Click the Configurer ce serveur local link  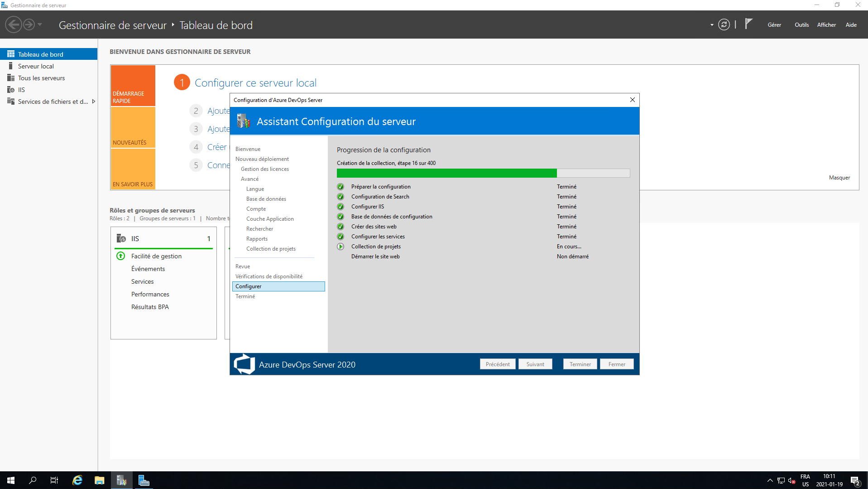pyautogui.click(x=255, y=83)
